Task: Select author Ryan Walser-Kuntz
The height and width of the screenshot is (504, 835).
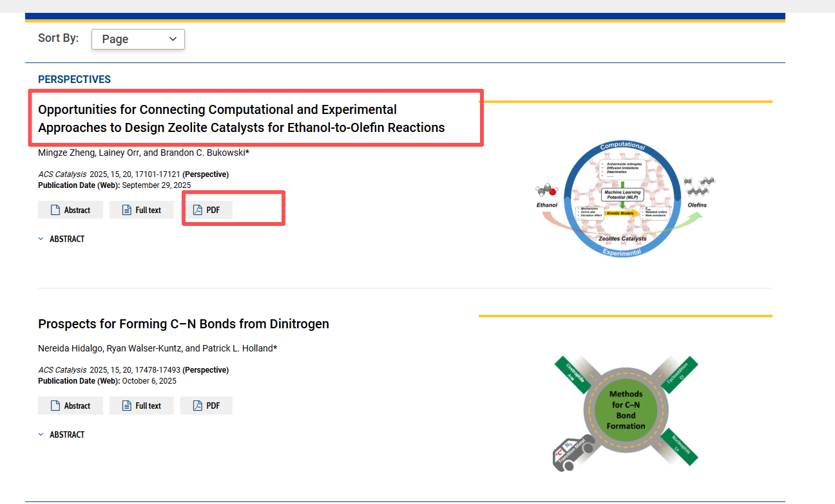Action: (143, 348)
